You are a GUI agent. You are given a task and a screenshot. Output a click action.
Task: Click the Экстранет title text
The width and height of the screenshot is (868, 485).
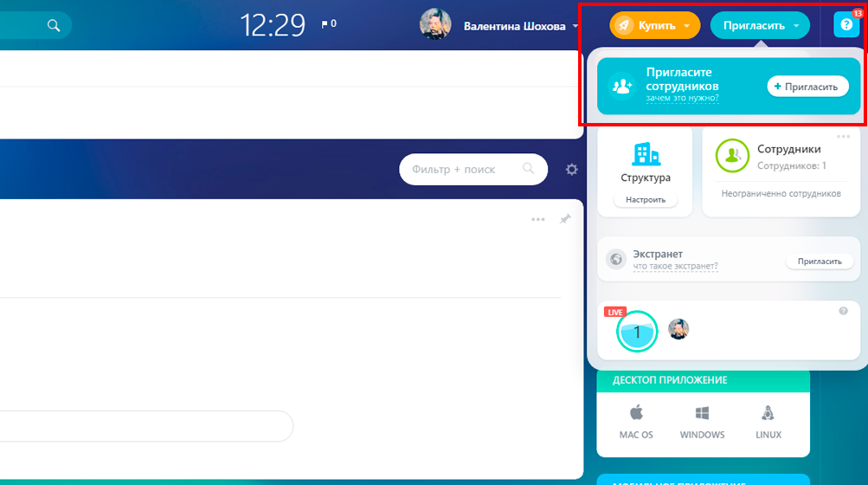coord(658,254)
